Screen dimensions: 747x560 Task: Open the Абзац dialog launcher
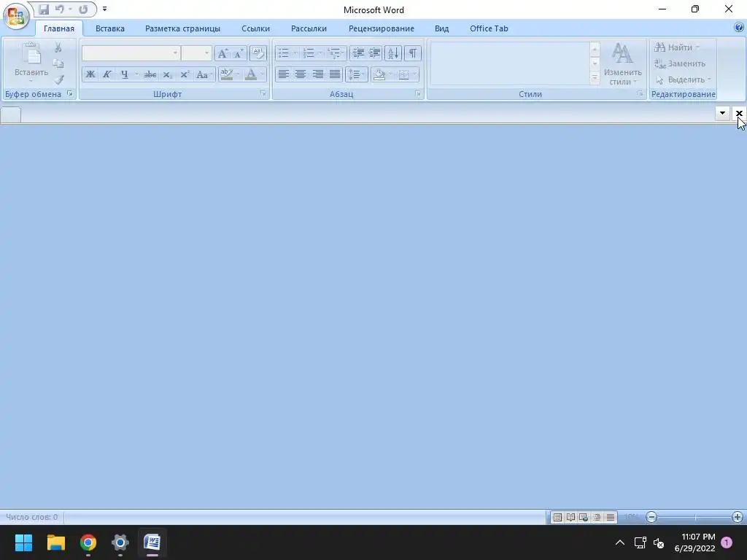tap(418, 94)
